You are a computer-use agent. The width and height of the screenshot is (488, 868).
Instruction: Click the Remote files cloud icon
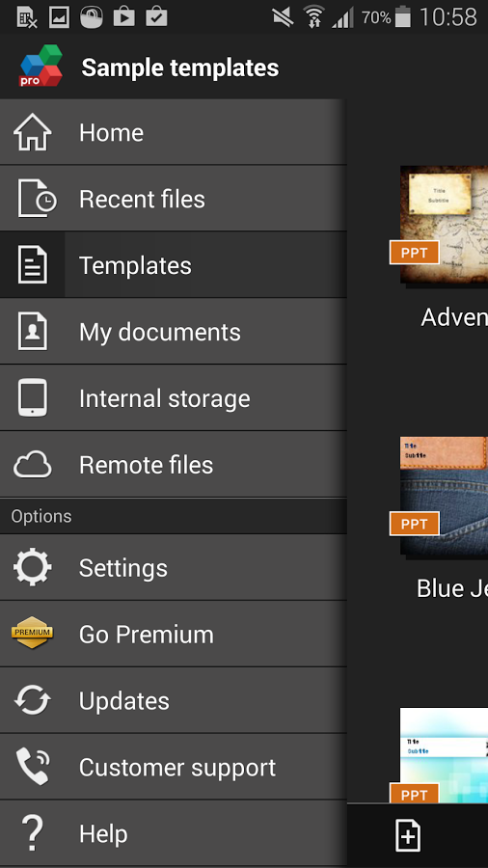click(33, 465)
